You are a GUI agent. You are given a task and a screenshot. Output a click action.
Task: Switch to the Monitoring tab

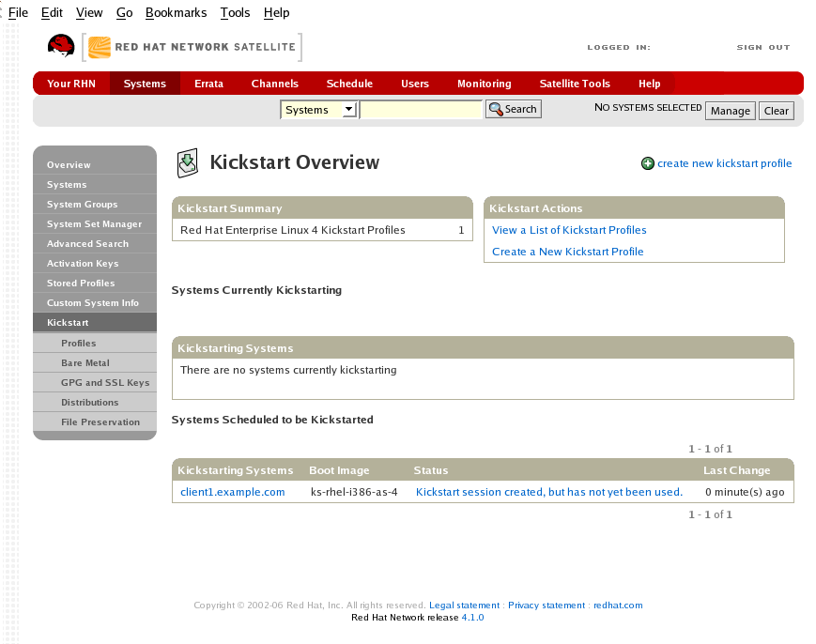[x=484, y=84]
